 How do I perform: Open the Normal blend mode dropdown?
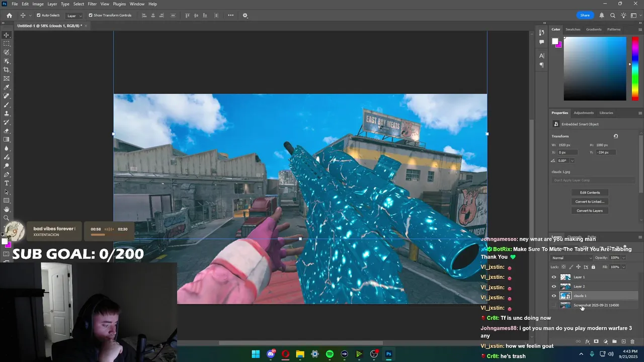pyautogui.click(x=572, y=258)
